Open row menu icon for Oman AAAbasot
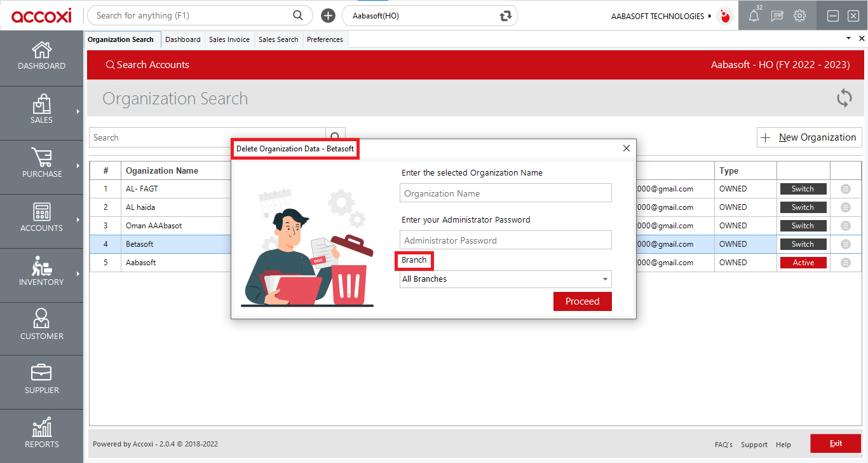Screen dimensions: 868x463 tap(846, 226)
